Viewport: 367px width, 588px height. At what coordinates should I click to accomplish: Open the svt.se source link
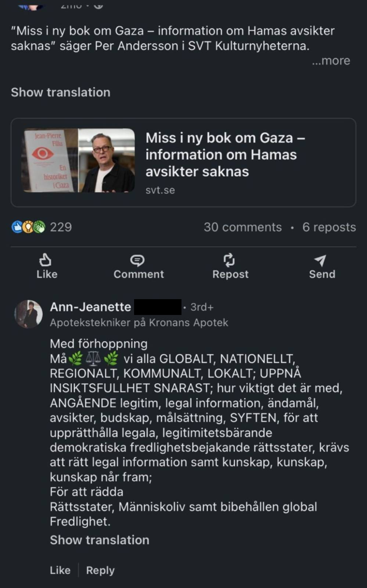click(160, 190)
